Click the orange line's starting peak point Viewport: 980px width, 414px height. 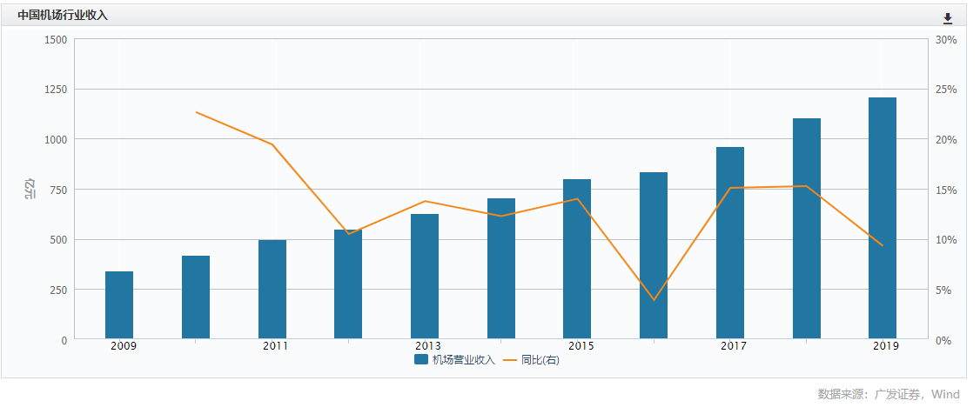point(196,112)
